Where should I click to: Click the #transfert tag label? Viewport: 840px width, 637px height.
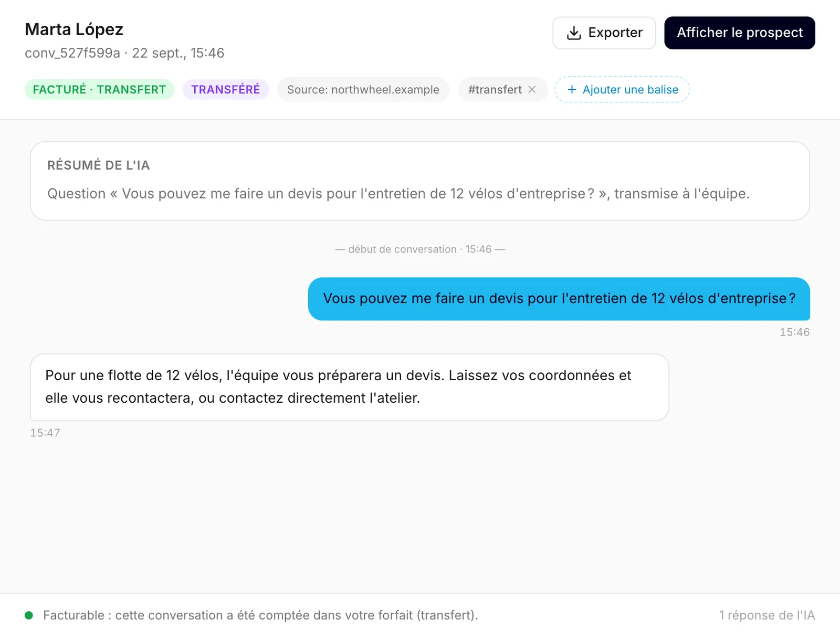495,89
